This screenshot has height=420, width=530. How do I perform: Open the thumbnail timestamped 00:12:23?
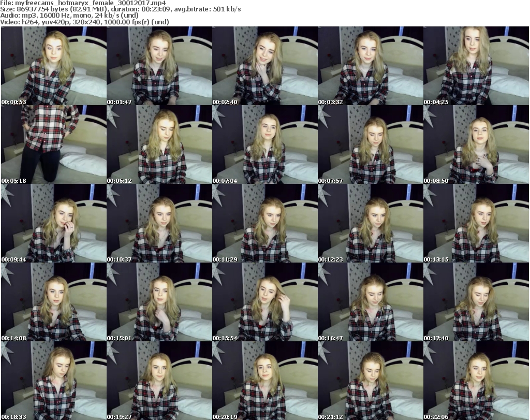click(x=371, y=224)
